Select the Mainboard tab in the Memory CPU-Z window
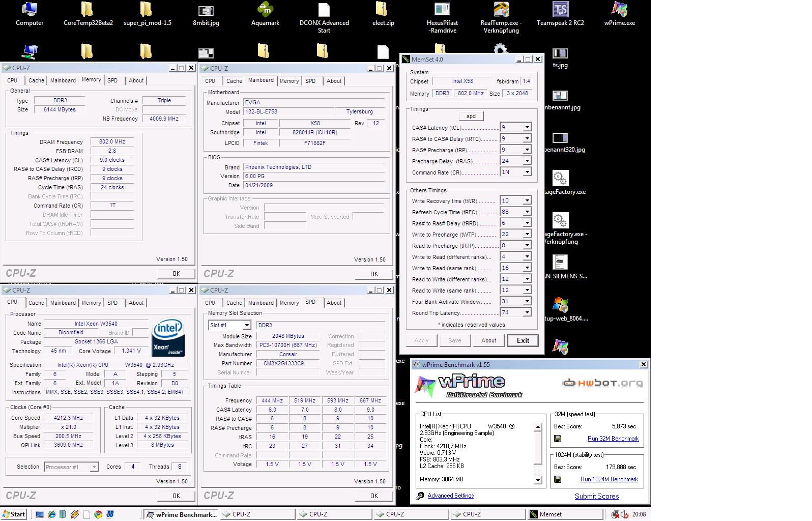 [63, 80]
